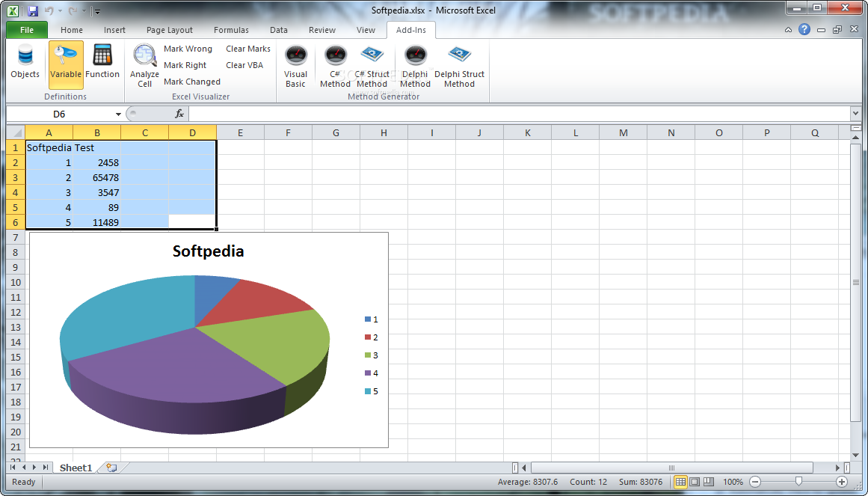Run the Analyze Cell tool
The width and height of the screenshot is (868, 496).
click(144, 66)
